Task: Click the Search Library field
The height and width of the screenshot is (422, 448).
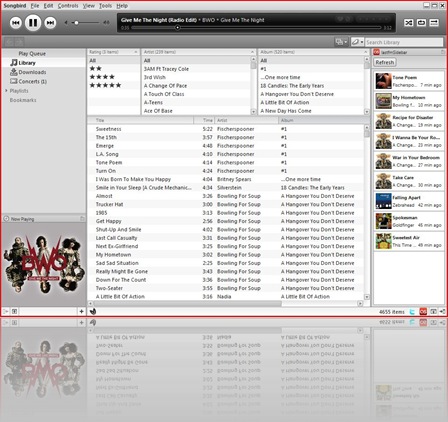Action: [x=404, y=42]
